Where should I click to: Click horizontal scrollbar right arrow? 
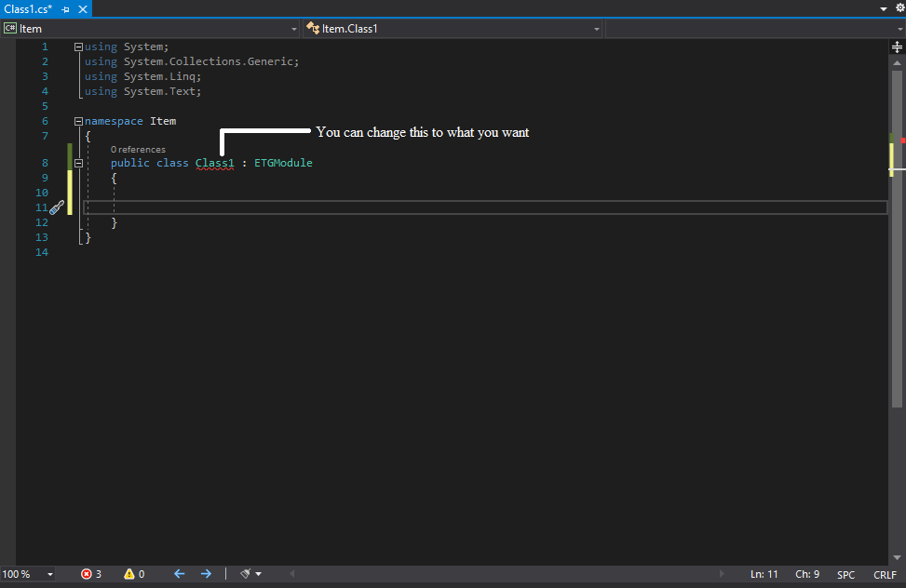[x=721, y=573]
